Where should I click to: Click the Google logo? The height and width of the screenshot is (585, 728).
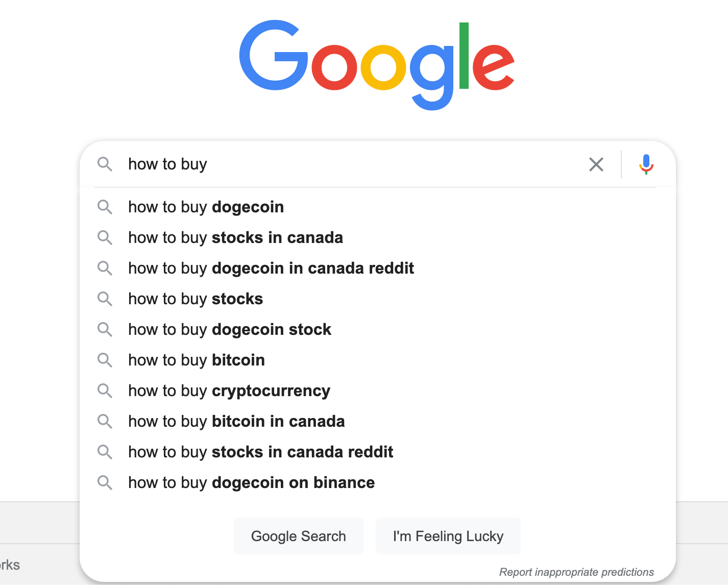377,64
